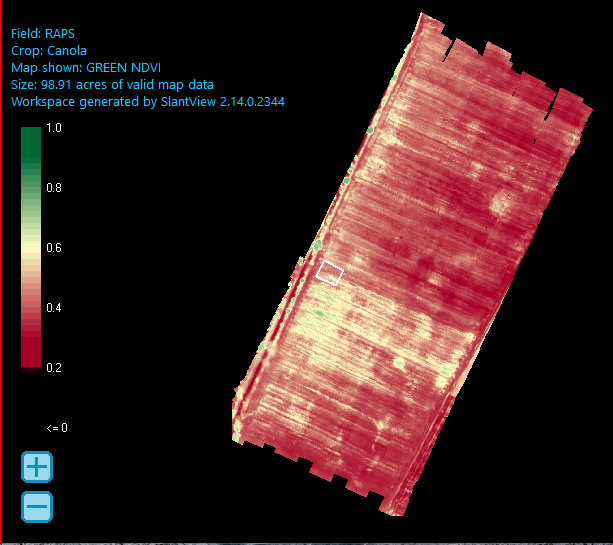Click the minus zoom-out button
Image resolution: width=613 pixels, height=545 pixels.
[37, 507]
